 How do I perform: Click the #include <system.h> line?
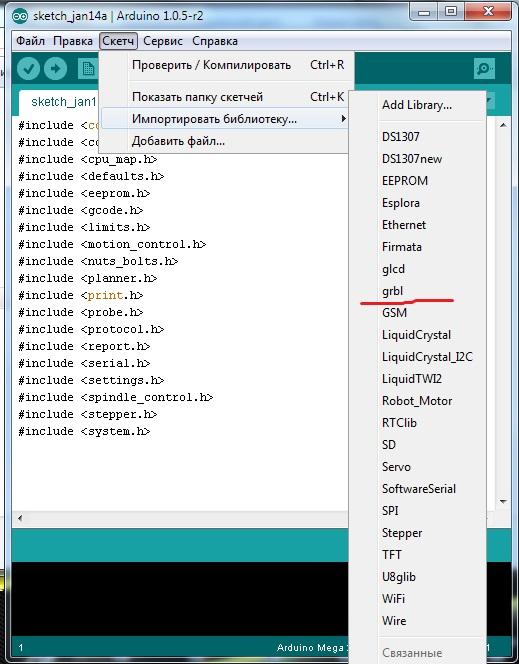(x=84, y=431)
